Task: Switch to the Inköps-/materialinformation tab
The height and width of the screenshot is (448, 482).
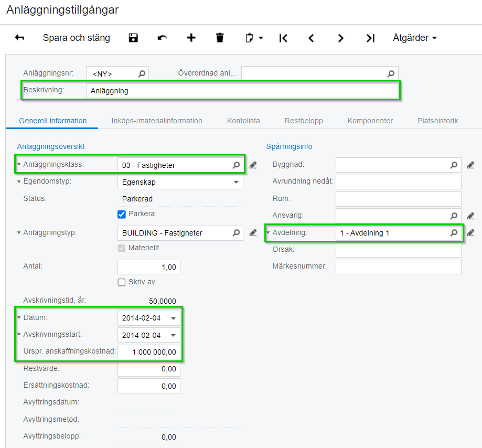Action: tap(157, 121)
